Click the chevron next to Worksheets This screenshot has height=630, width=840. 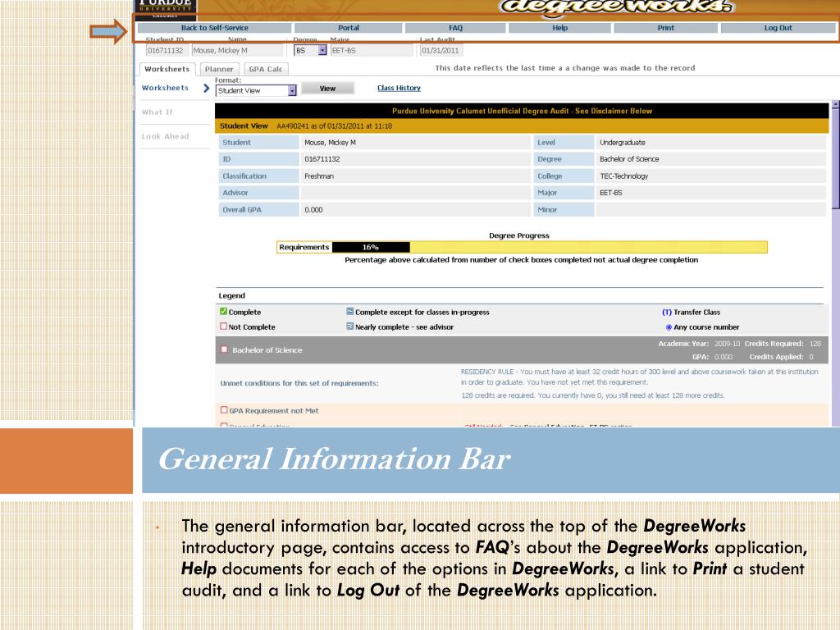click(206, 88)
